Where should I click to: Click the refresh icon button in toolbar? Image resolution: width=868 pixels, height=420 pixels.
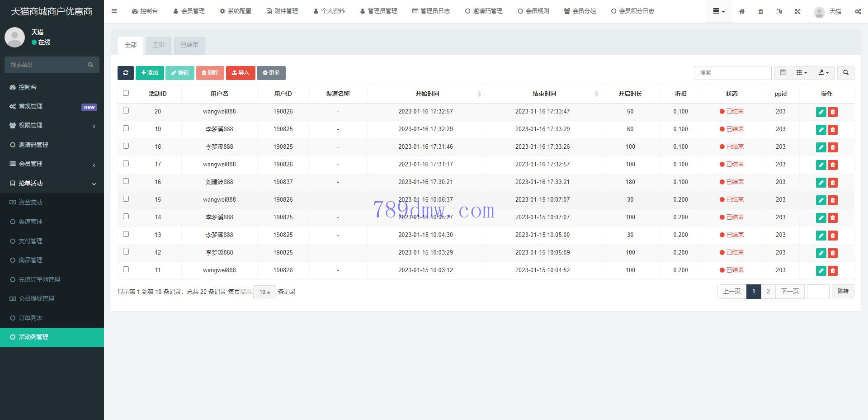pyautogui.click(x=126, y=73)
